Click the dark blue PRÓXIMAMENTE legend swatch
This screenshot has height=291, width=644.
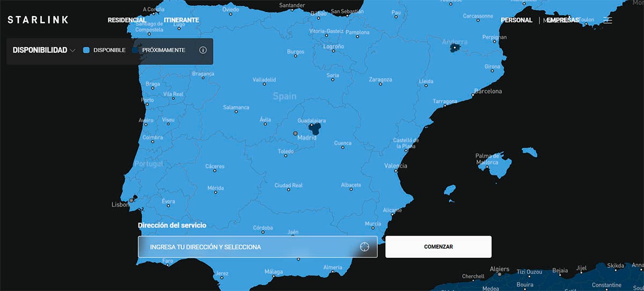click(135, 50)
